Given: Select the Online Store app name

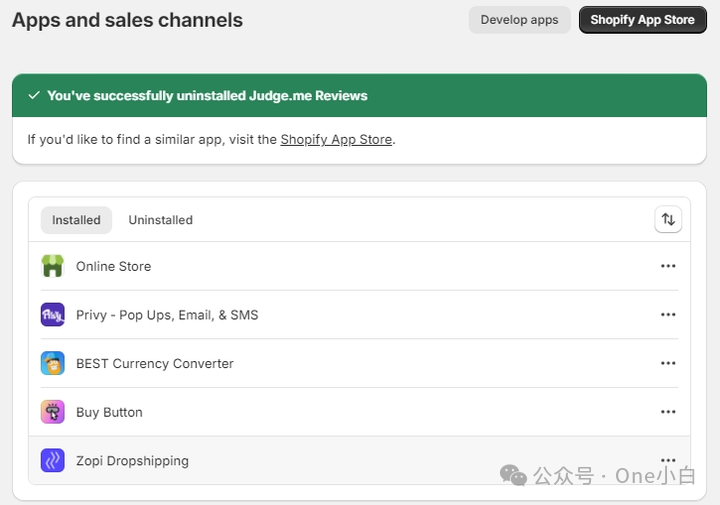Looking at the screenshot, I should point(113,267).
